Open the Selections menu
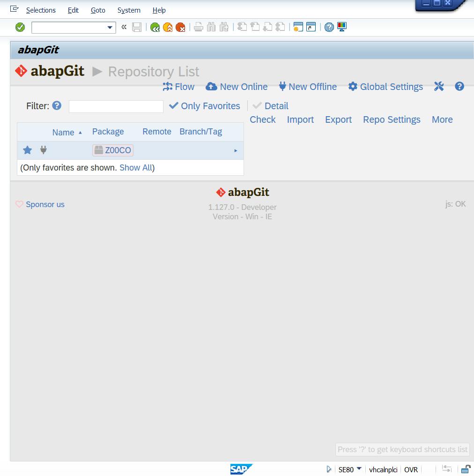 click(x=41, y=10)
